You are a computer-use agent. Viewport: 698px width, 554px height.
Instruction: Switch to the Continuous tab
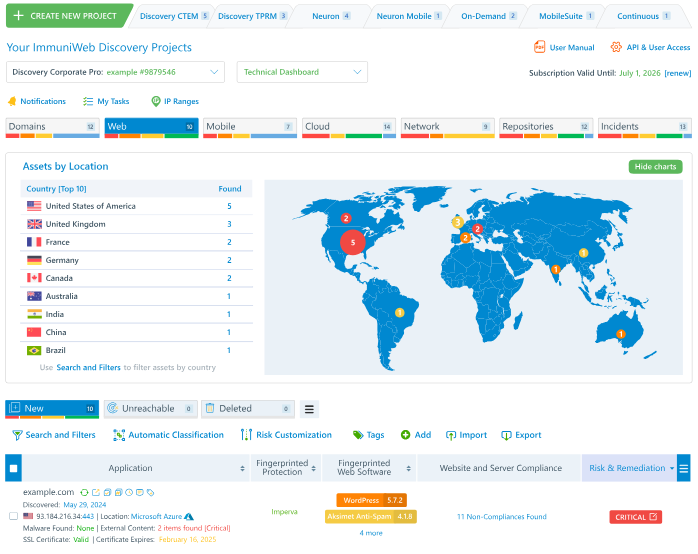pyautogui.click(x=644, y=16)
